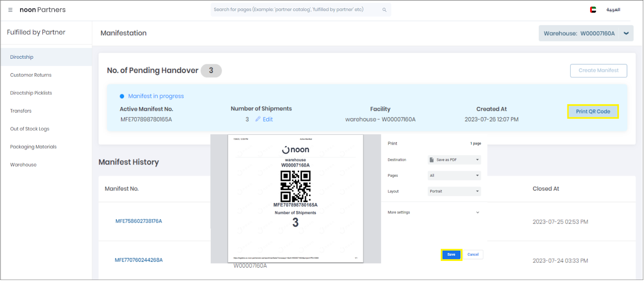
Task: Click created date 2023-07-26 12:07 PM
Action: [x=491, y=119]
